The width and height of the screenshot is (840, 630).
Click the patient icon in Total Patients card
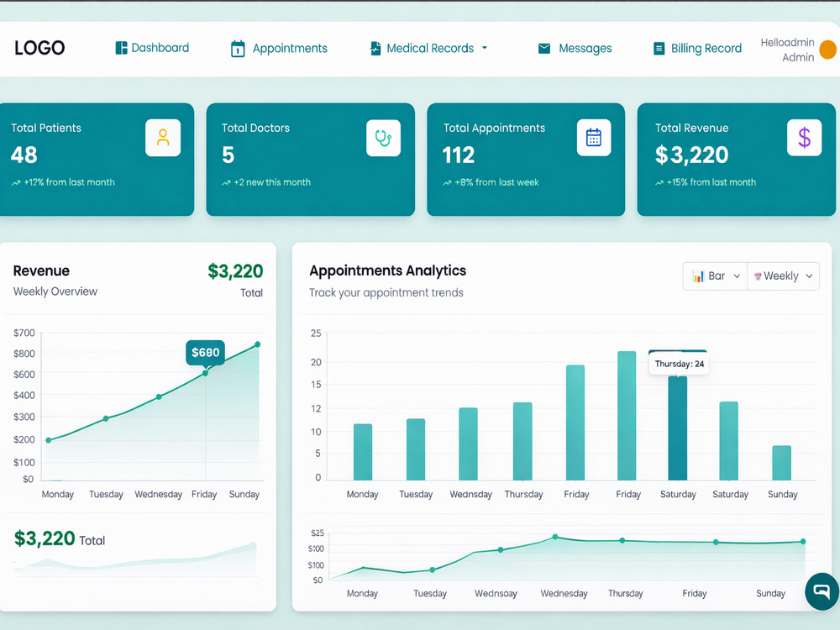[163, 138]
